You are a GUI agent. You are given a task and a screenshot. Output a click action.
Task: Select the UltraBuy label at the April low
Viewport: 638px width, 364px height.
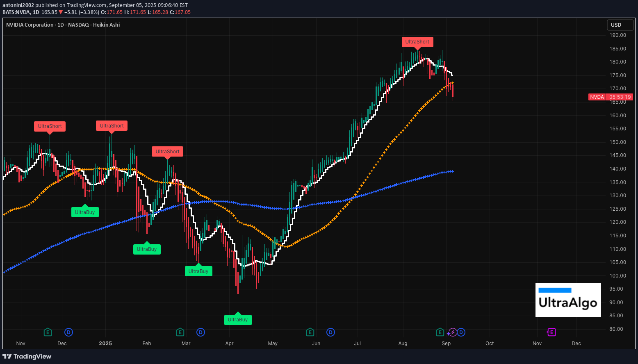click(238, 320)
